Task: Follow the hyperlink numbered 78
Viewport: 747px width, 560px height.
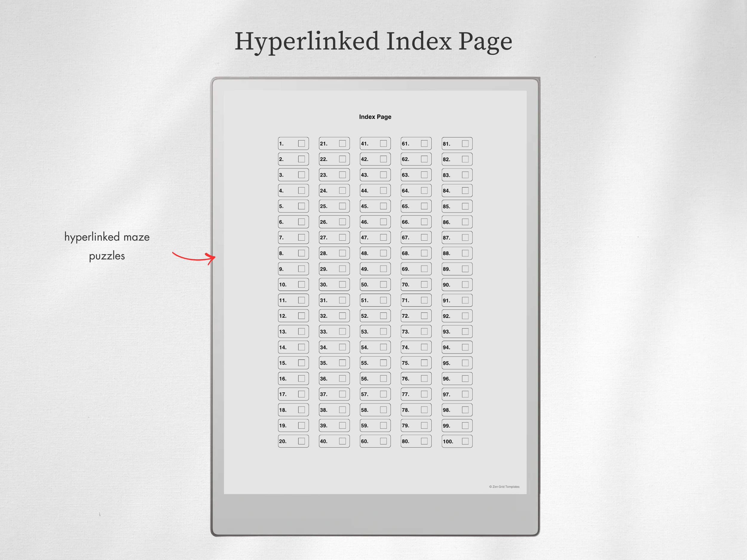Action: 416,410
